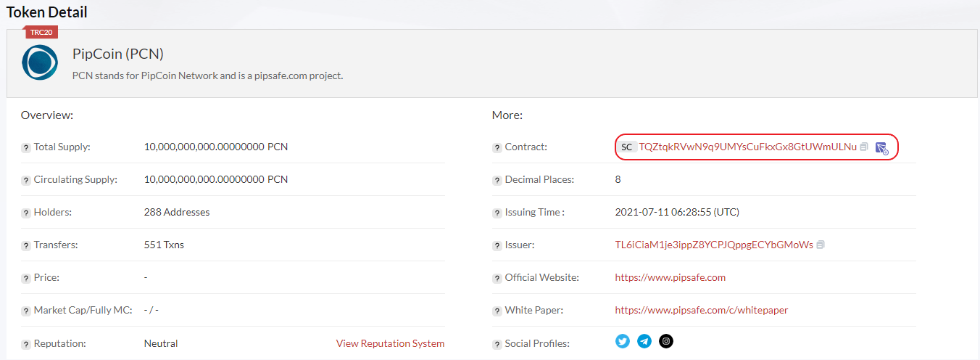Screen dimensions: 980x360
Task: Click the help icon next to Holders
Action: tap(26, 213)
